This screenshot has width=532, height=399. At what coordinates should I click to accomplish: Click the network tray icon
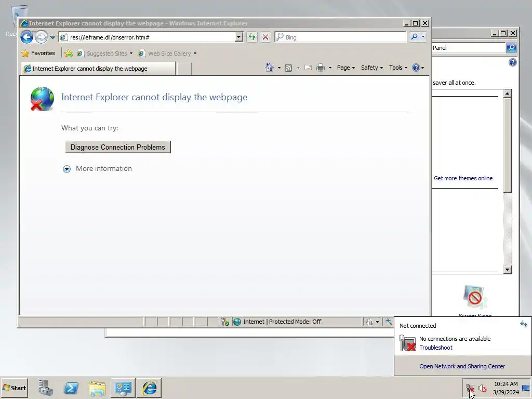tap(470, 388)
